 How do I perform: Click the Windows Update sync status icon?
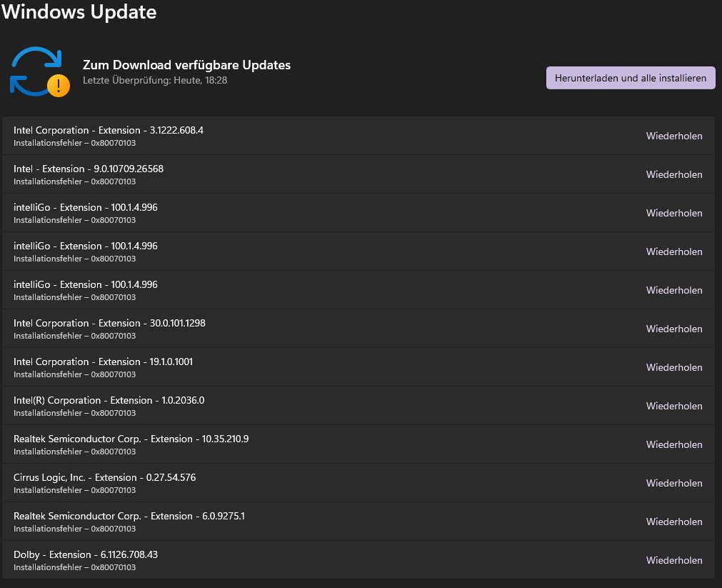click(40, 71)
